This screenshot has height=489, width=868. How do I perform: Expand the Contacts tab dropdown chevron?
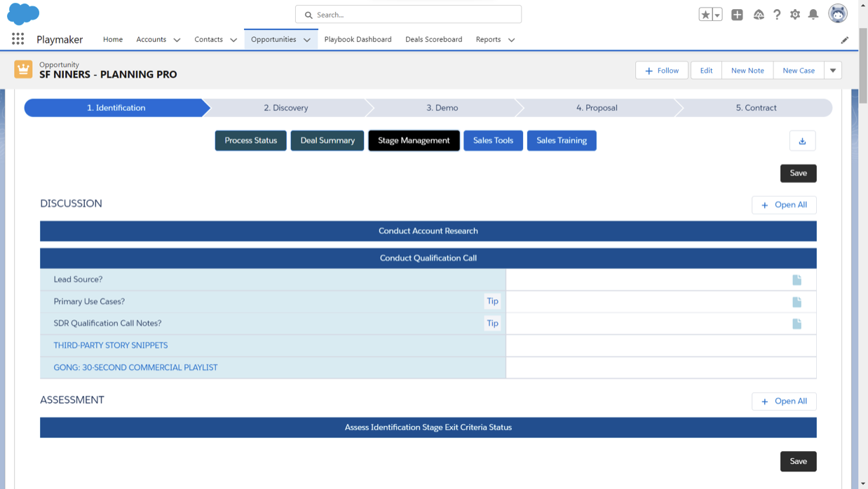point(233,40)
